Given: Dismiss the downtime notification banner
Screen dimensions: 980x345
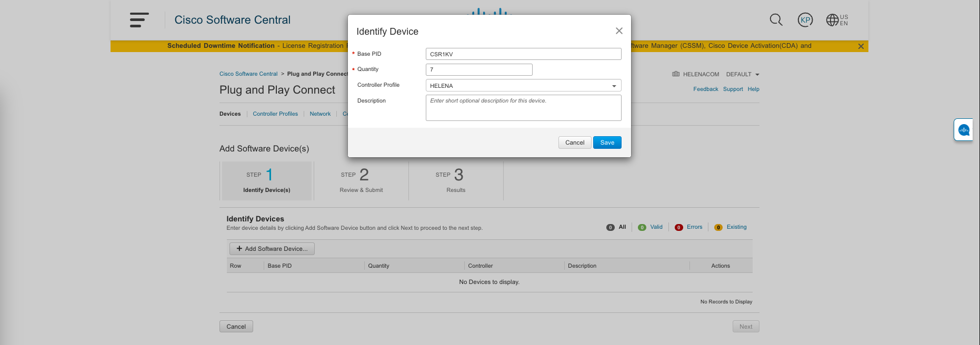Looking at the screenshot, I should pos(861,46).
